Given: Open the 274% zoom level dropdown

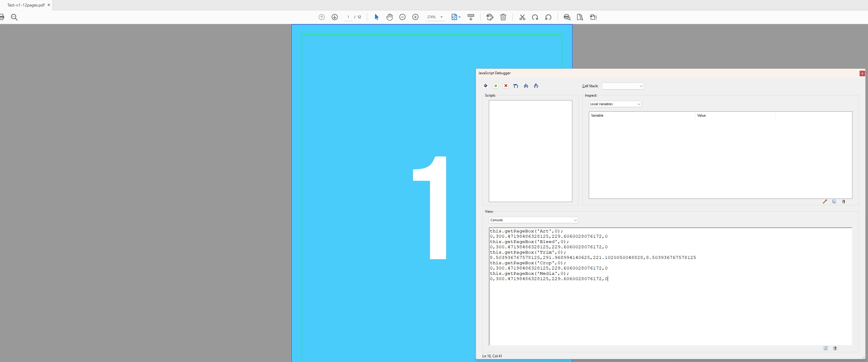Looking at the screenshot, I should (x=441, y=17).
